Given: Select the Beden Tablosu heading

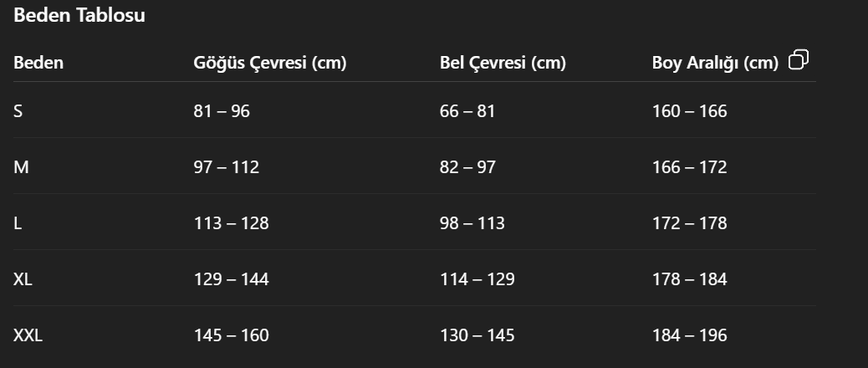Looking at the screenshot, I should click(x=79, y=15).
